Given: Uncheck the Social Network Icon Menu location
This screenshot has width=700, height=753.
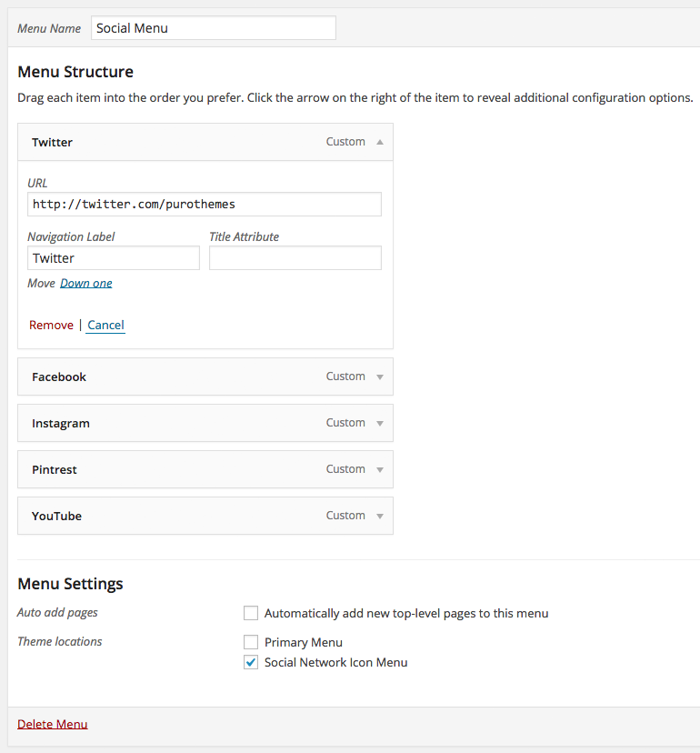Looking at the screenshot, I should (x=251, y=662).
